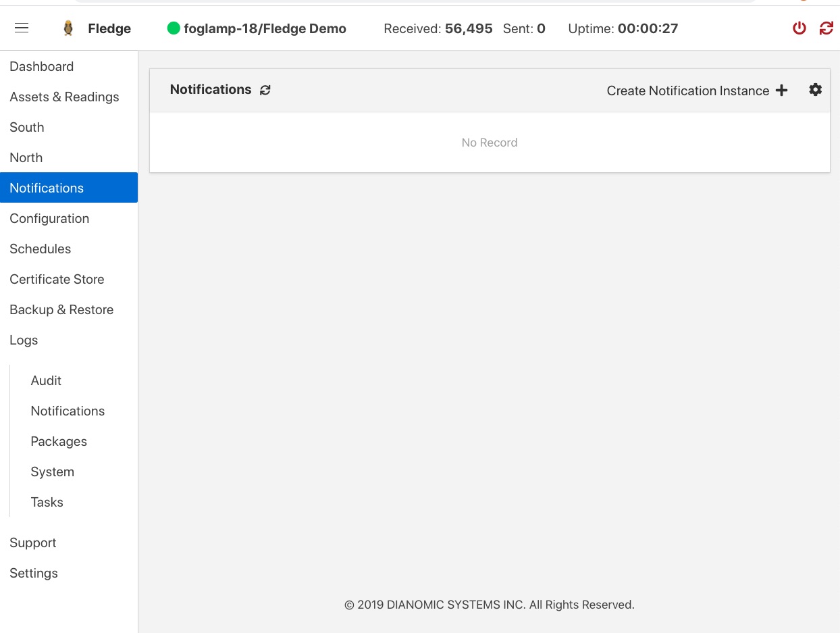Go to Backup & Restore
Viewport: 840px width, 633px height.
61,309
